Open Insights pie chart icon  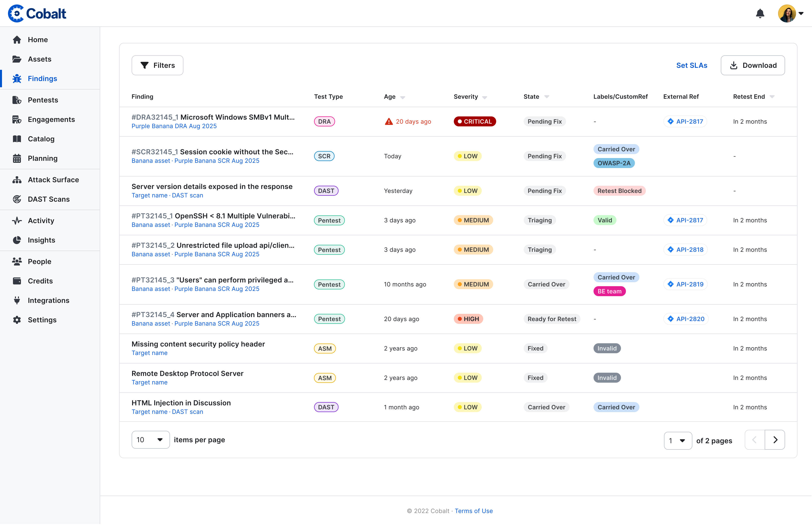(17, 240)
